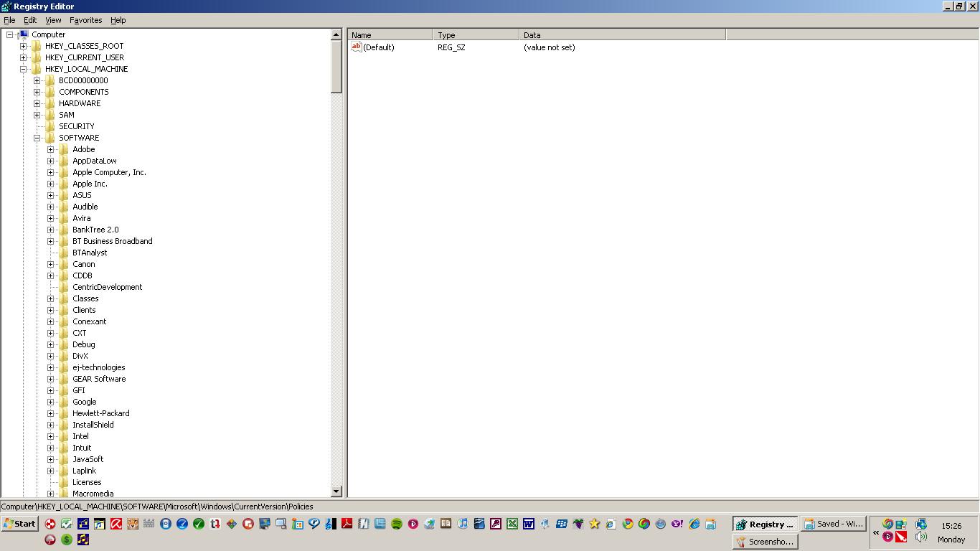
Task: Select the COMPONENTS key
Action: [83, 92]
